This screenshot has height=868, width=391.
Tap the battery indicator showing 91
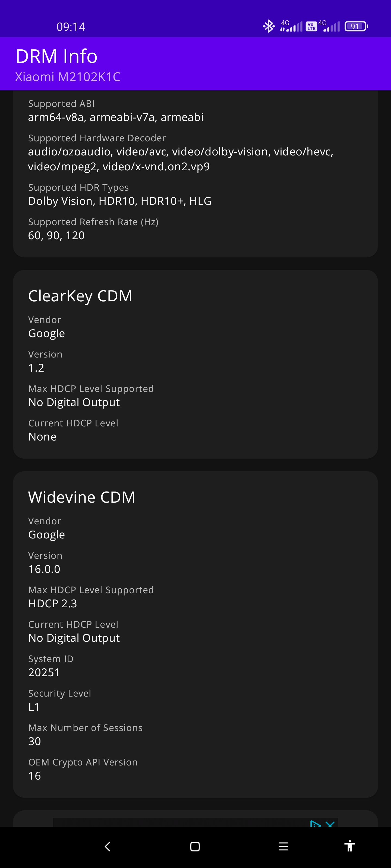point(356,26)
